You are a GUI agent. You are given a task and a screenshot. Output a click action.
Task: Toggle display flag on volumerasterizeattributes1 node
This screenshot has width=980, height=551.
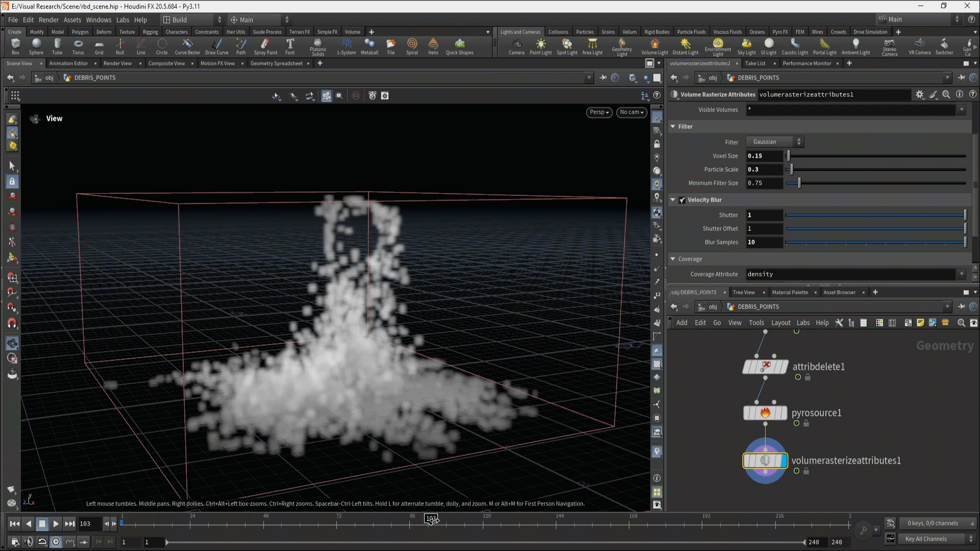[784, 461]
